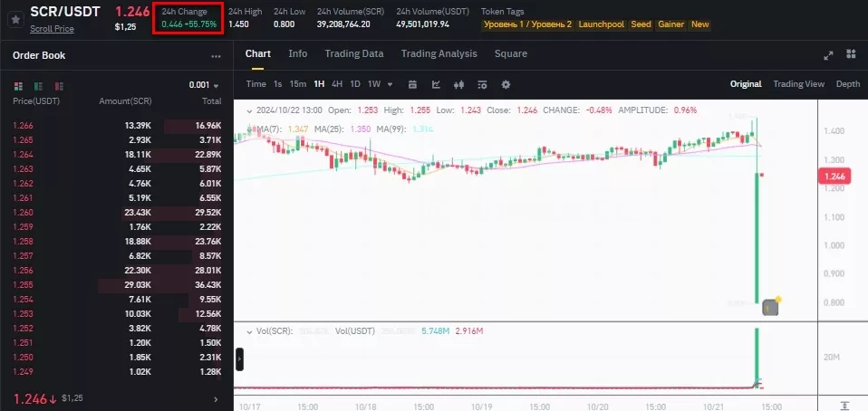Screen dimensions: 868x411
Task: Select the 1s interval
Action: [x=278, y=84]
